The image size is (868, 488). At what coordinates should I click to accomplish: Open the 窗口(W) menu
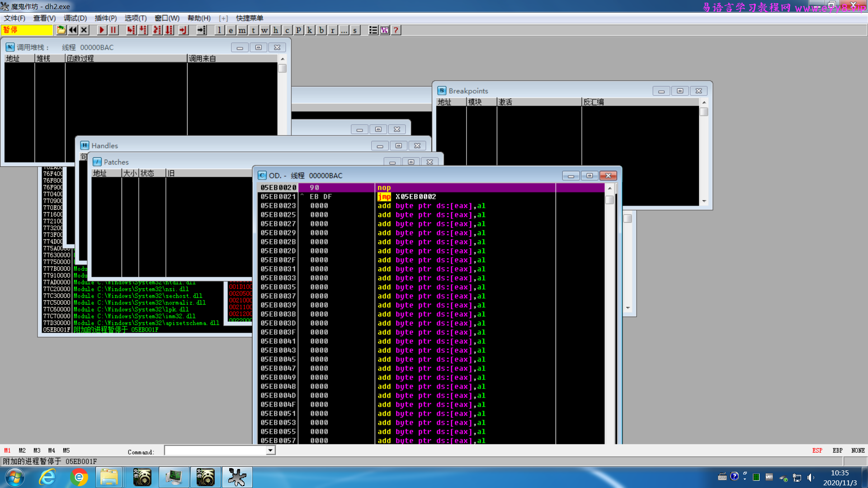167,18
